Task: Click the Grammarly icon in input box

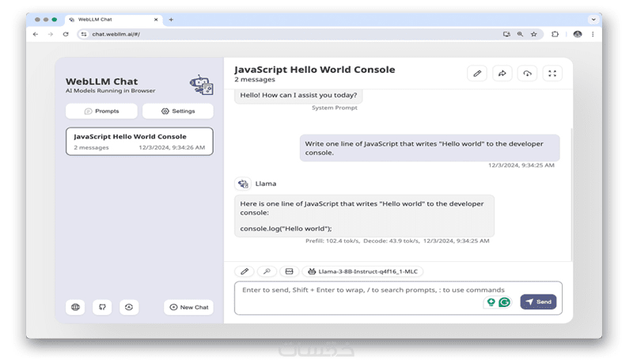Action: point(504,301)
